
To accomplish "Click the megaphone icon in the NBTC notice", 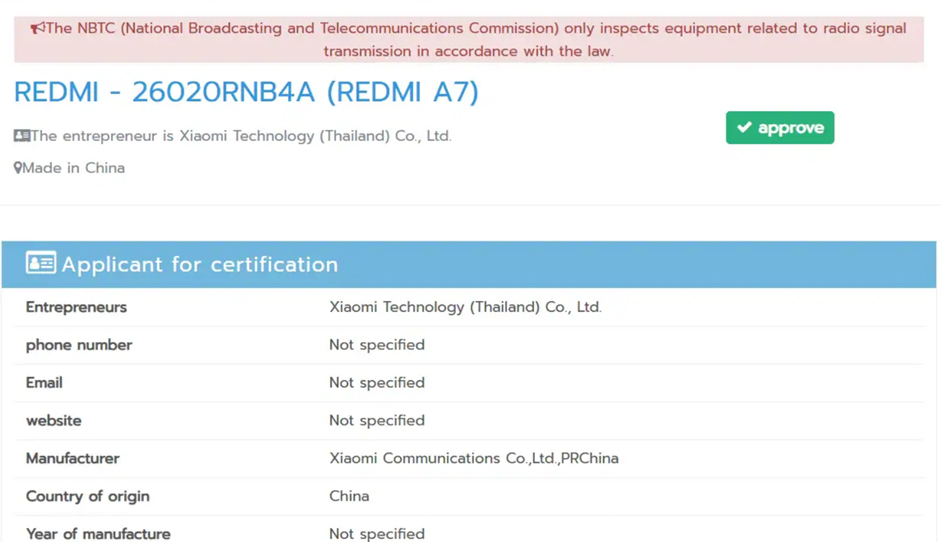I will [x=37, y=28].
